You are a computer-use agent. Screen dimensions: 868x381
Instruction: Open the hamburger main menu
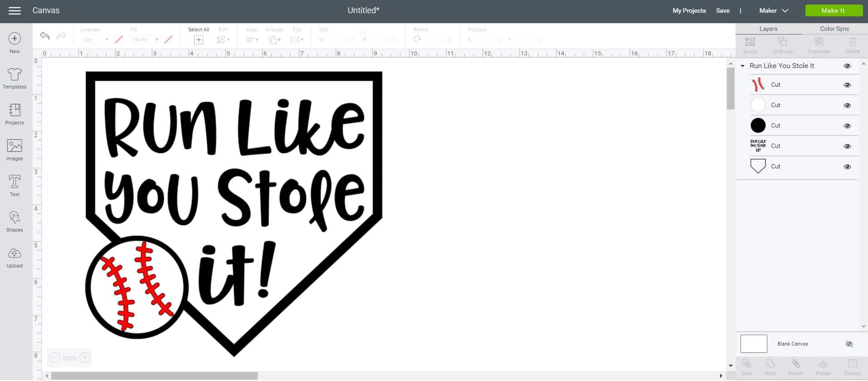pyautogui.click(x=15, y=10)
